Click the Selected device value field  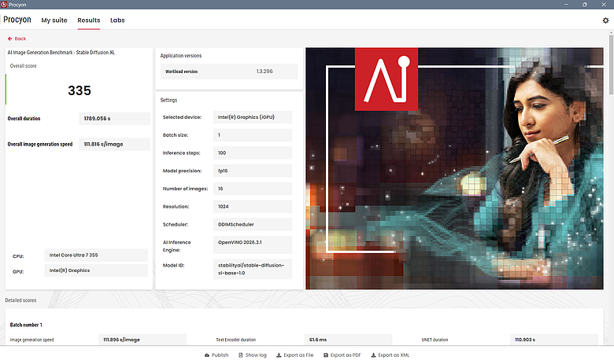pyautogui.click(x=253, y=117)
